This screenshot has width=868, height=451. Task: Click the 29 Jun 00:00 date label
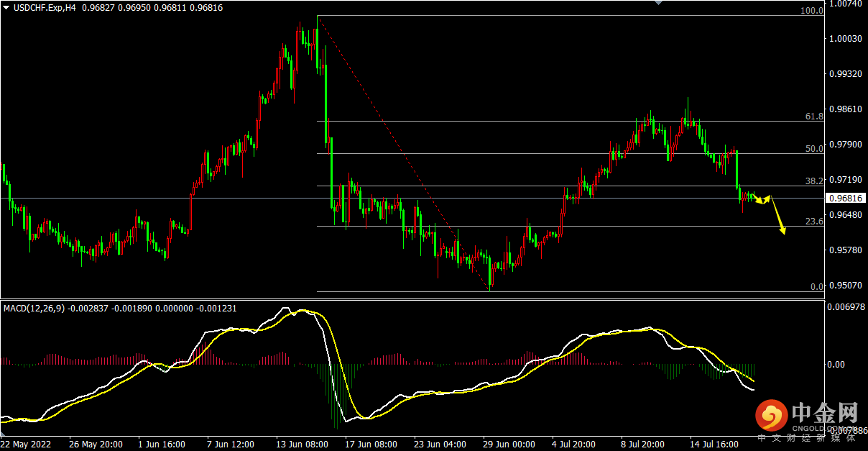(507, 445)
